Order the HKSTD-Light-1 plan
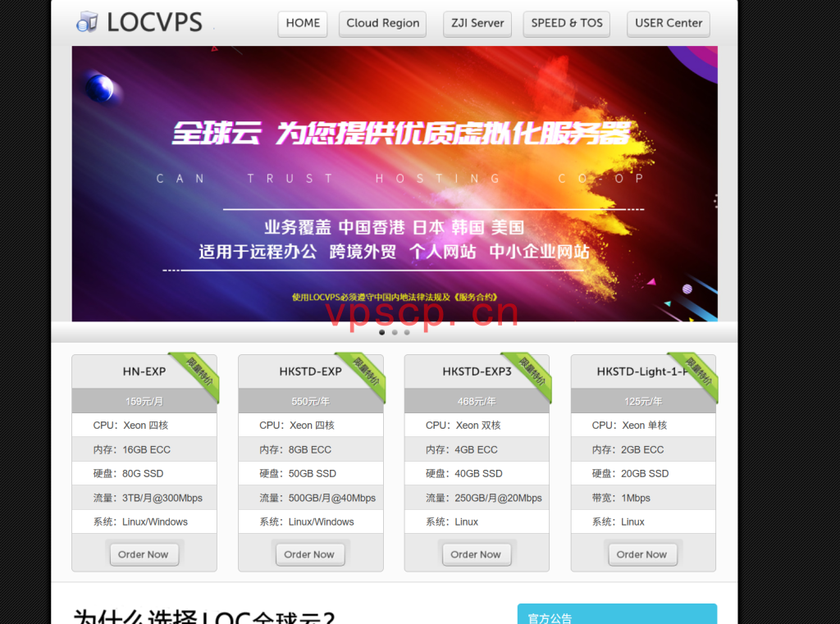Viewport: 840px width, 624px height. pyautogui.click(x=641, y=554)
